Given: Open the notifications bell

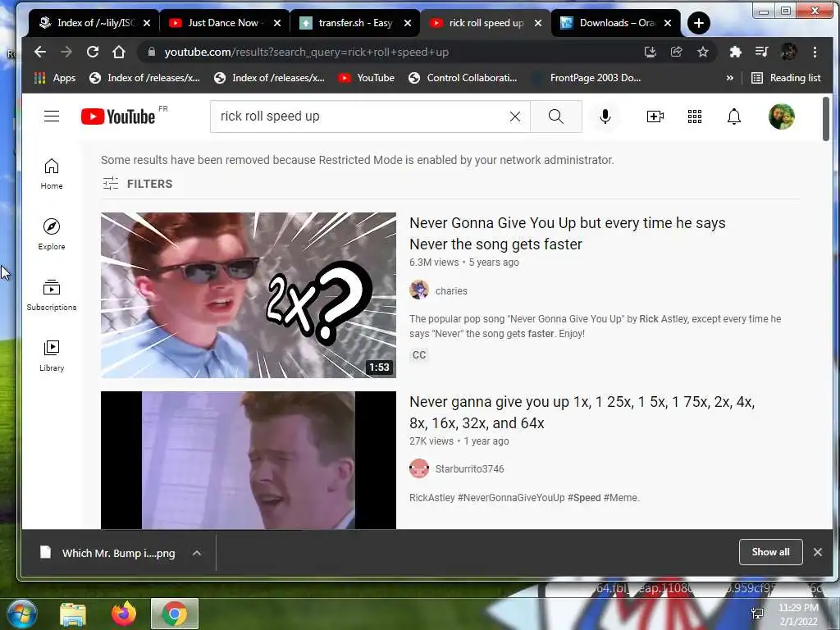Looking at the screenshot, I should (x=733, y=116).
